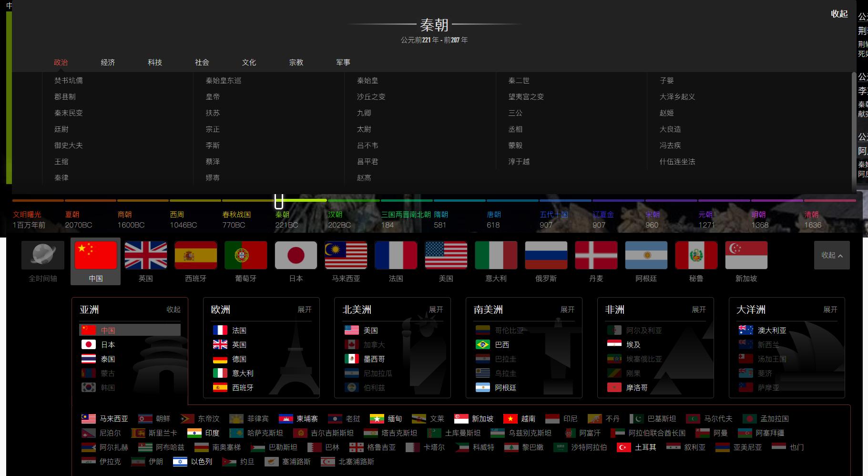Expand the 欧洲 continent panel
The height and width of the screenshot is (476, 868).
tap(305, 310)
